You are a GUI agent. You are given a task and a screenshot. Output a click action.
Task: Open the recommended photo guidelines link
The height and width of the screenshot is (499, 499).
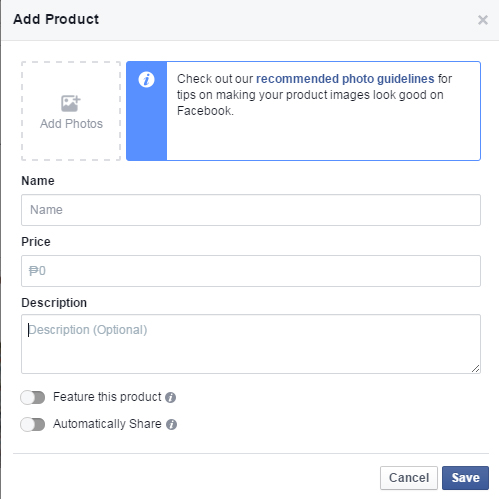click(345, 79)
